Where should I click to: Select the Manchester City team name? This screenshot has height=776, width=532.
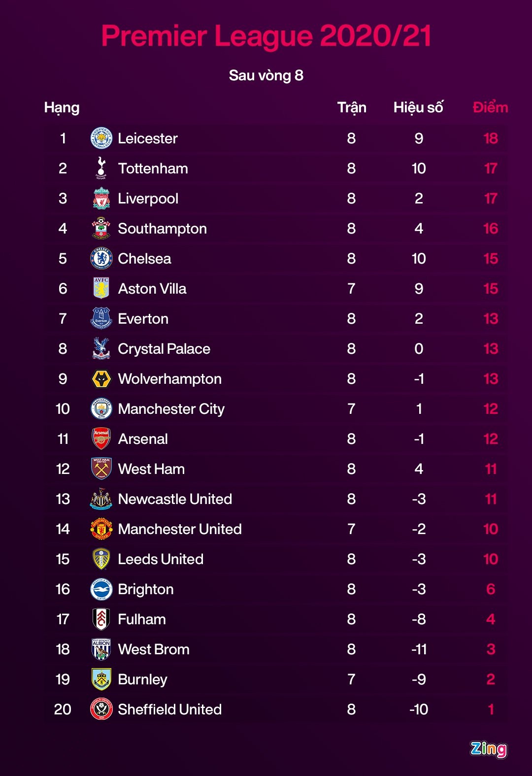pos(171,409)
